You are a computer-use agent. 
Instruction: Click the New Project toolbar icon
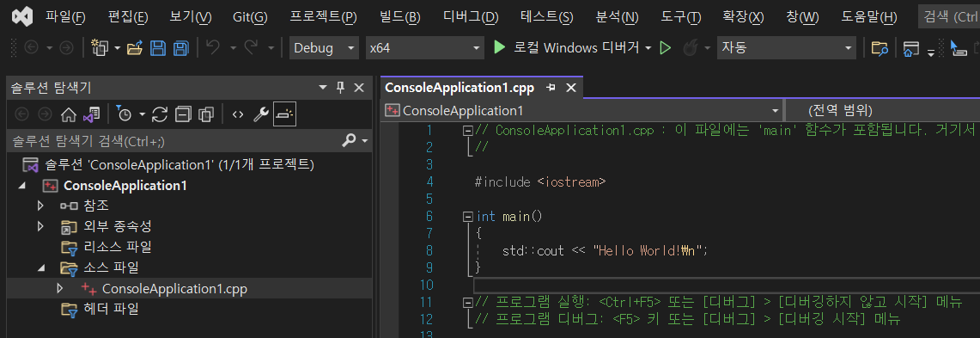pos(100,47)
